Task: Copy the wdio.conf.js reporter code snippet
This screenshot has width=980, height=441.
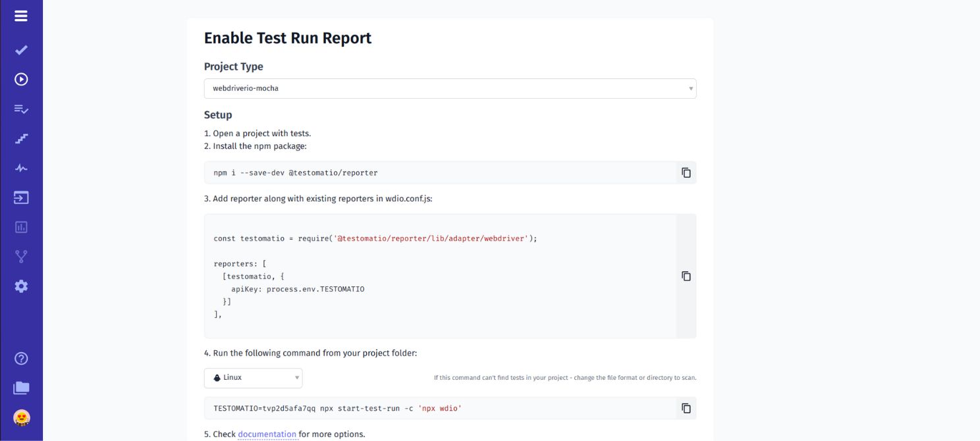Action: (686, 276)
